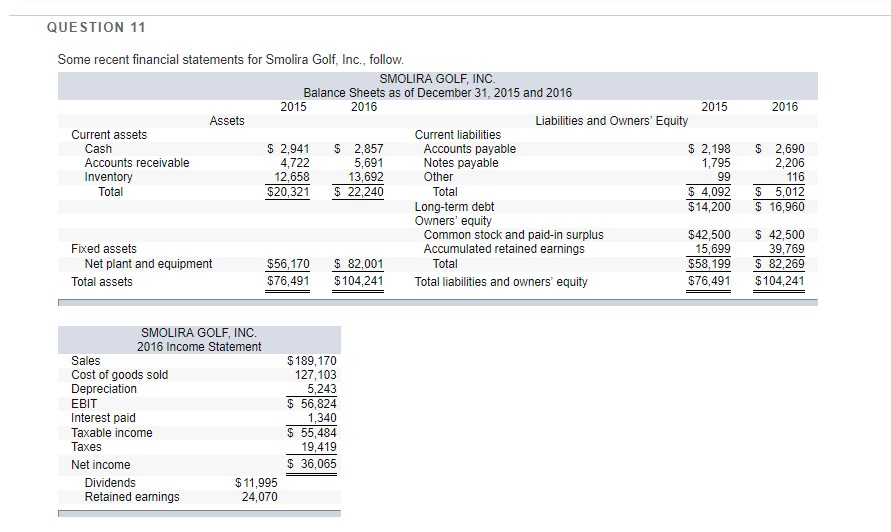Click the 'Inventory' row label
891x532 pixels.
(109, 177)
